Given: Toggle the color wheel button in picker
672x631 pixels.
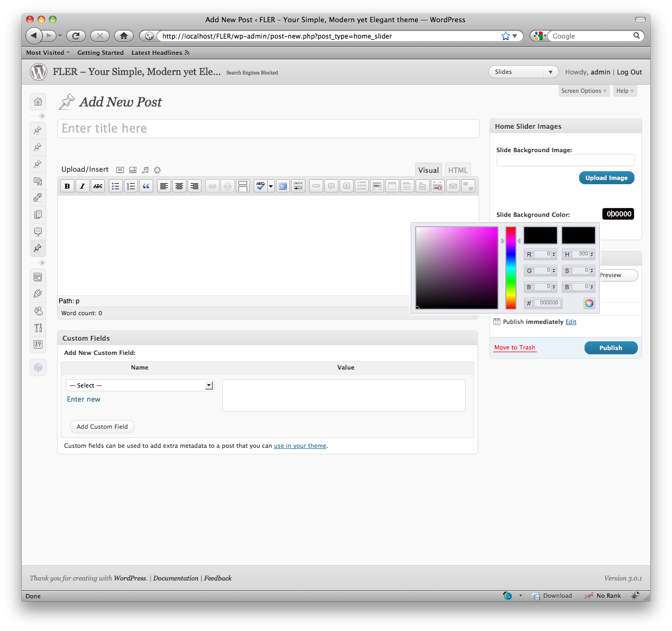Looking at the screenshot, I should pos(589,303).
